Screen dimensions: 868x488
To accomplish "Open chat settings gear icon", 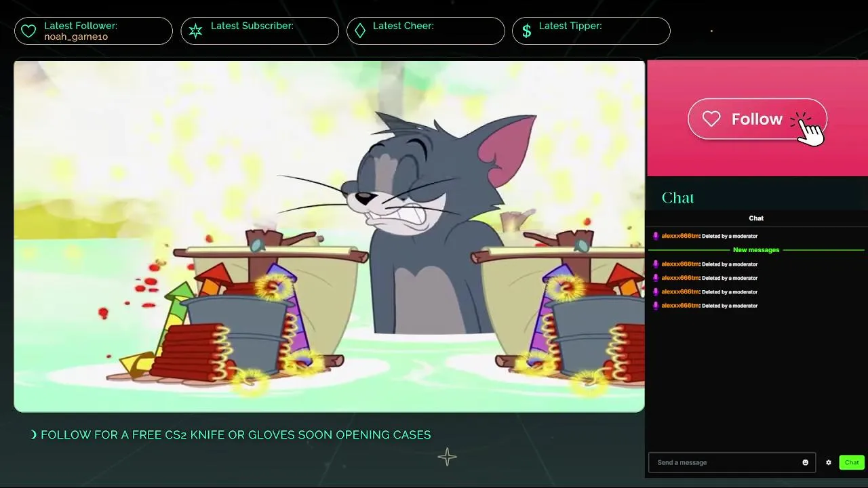I will pos(829,462).
